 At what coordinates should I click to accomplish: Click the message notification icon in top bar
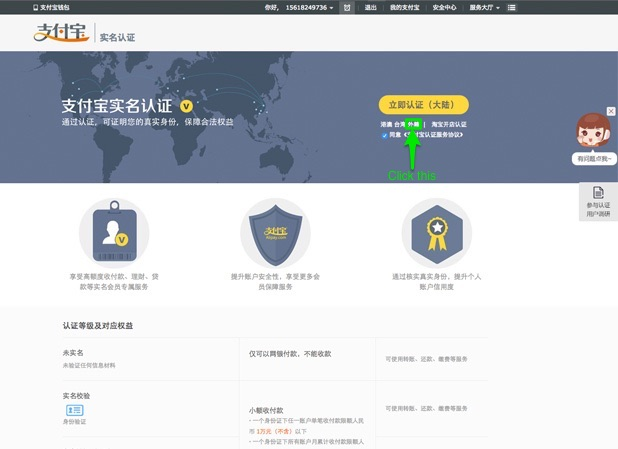pyautogui.click(x=347, y=7)
